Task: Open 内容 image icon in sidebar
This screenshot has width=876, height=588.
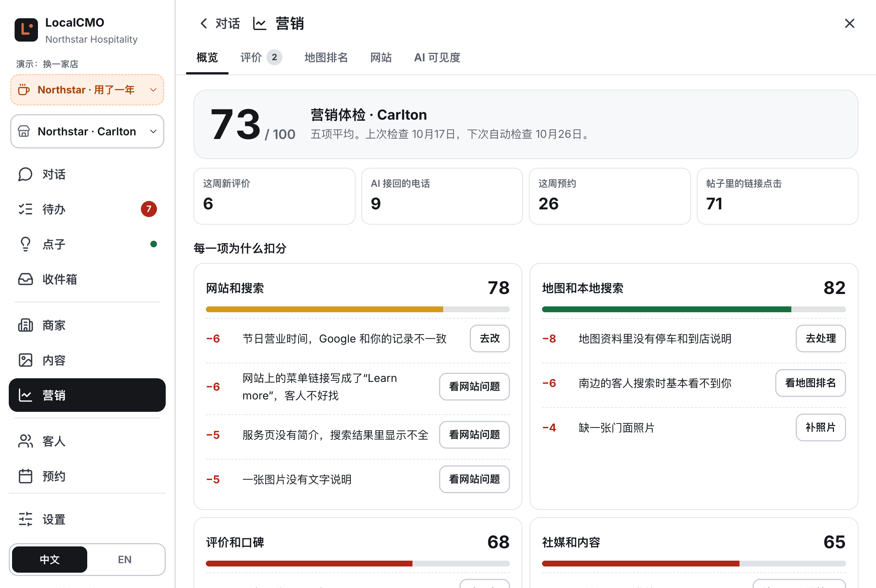Action: 25,360
